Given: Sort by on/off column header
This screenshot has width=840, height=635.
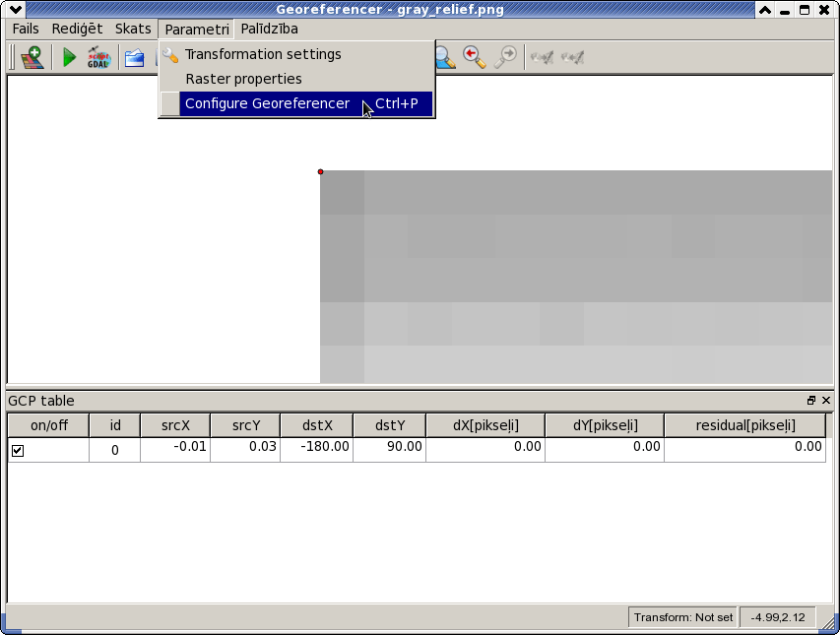Looking at the screenshot, I should coord(49,425).
